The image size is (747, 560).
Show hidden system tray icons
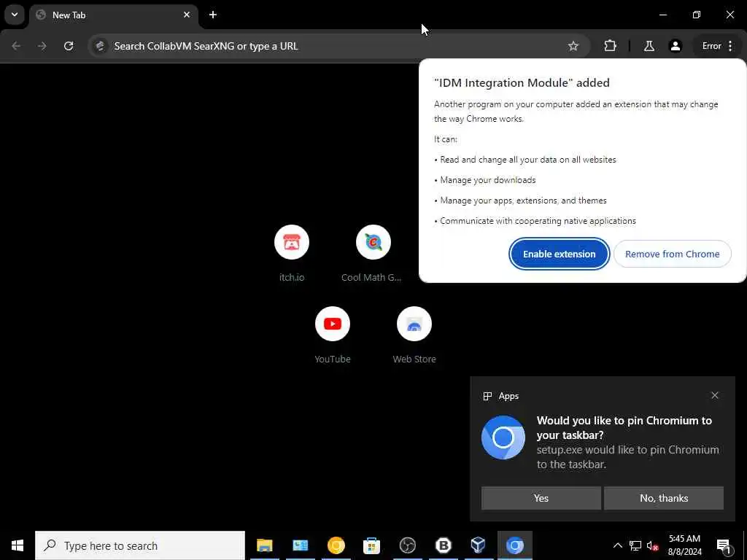617,545
